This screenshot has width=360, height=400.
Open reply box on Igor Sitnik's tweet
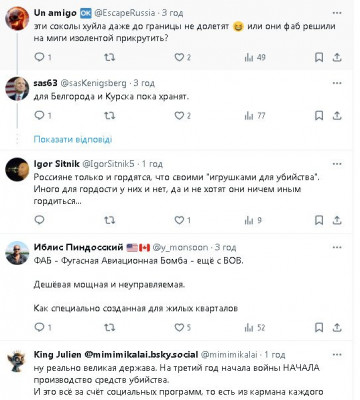(x=40, y=220)
